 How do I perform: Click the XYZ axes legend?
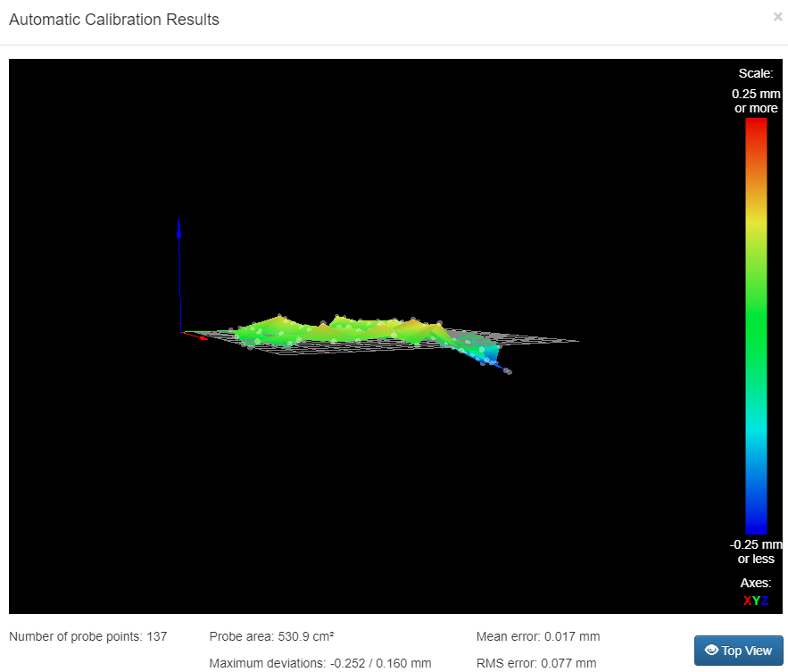(756, 600)
